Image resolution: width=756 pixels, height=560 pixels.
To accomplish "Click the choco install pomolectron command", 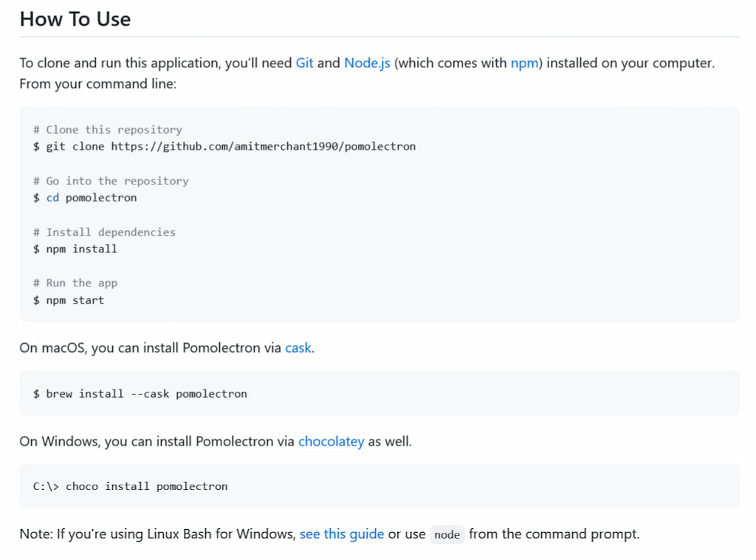I will click(x=131, y=487).
